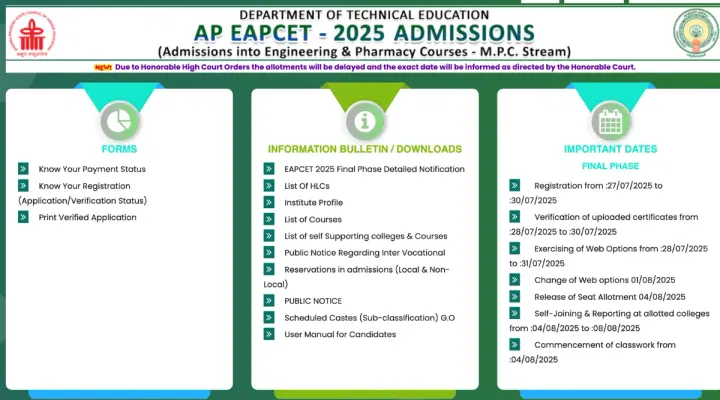Click Exercising of Web Options date entry
The image size is (720, 400).
[x=608, y=256]
